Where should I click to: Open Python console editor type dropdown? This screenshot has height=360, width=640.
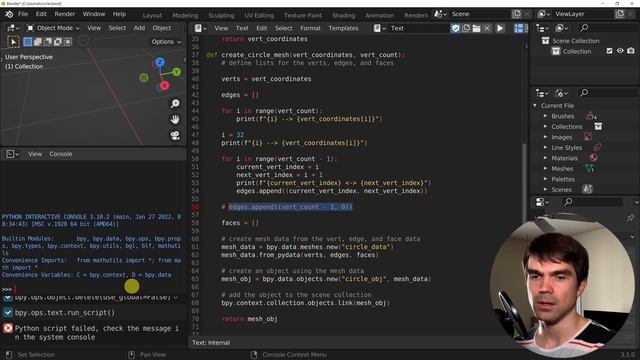[12, 154]
